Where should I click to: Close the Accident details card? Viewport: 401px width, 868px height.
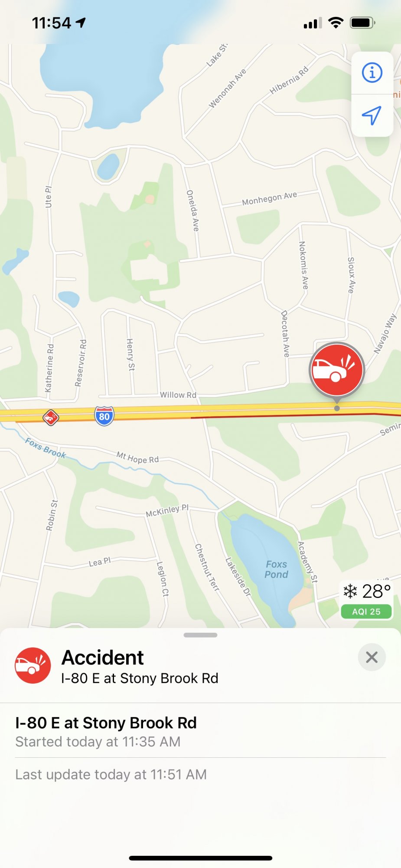(x=372, y=657)
